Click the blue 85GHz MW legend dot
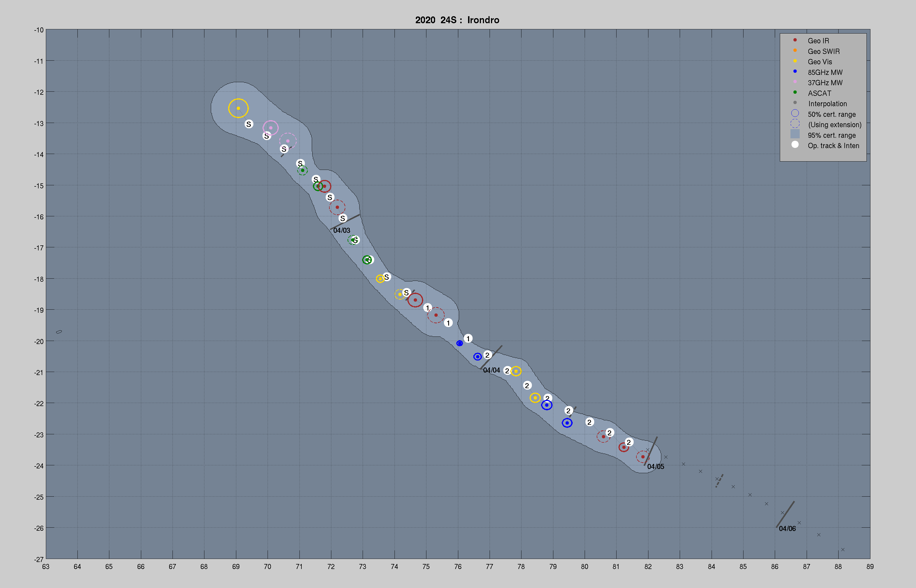The height and width of the screenshot is (588, 916). coord(795,71)
